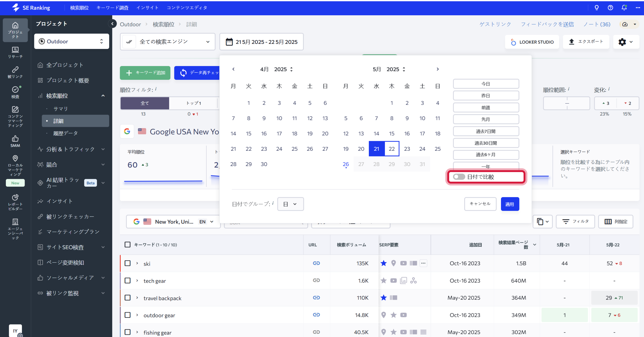Open the 被リンク sidebar icon
Screen dimensions: 644x337
click(x=15, y=72)
